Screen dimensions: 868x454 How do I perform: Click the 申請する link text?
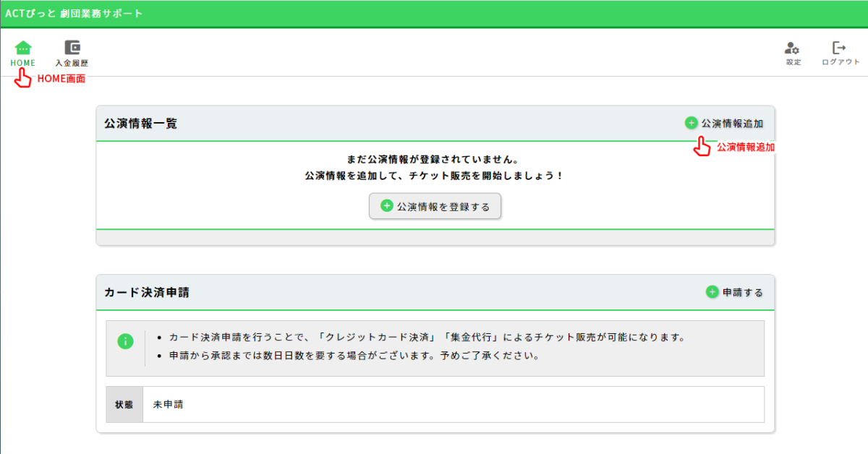pyautogui.click(x=743, y=293)
